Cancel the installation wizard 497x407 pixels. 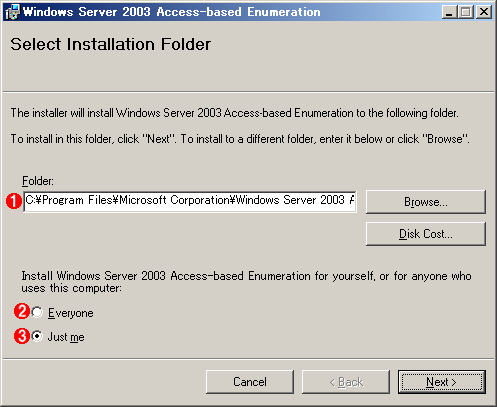pos(250,382)
